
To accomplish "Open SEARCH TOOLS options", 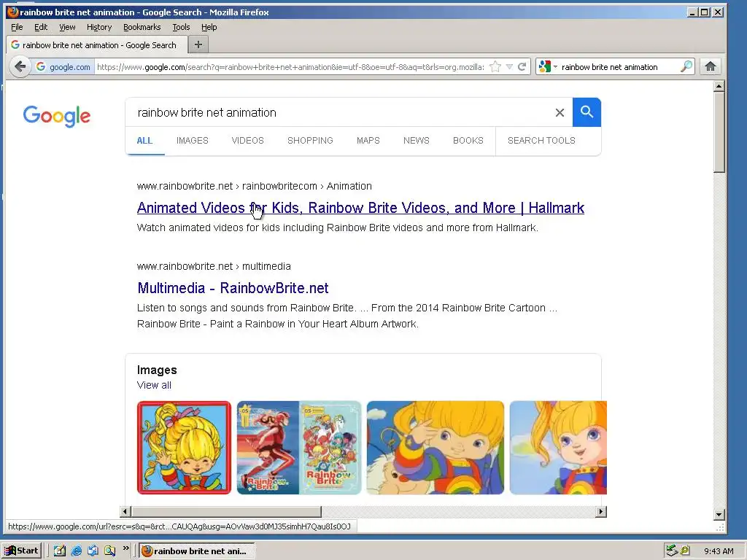I will pyautogui.click(x=541, y=141).
